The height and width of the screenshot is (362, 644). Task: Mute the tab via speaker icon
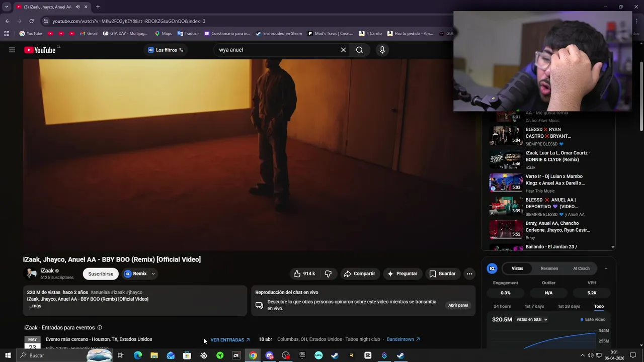coord(77,7)
